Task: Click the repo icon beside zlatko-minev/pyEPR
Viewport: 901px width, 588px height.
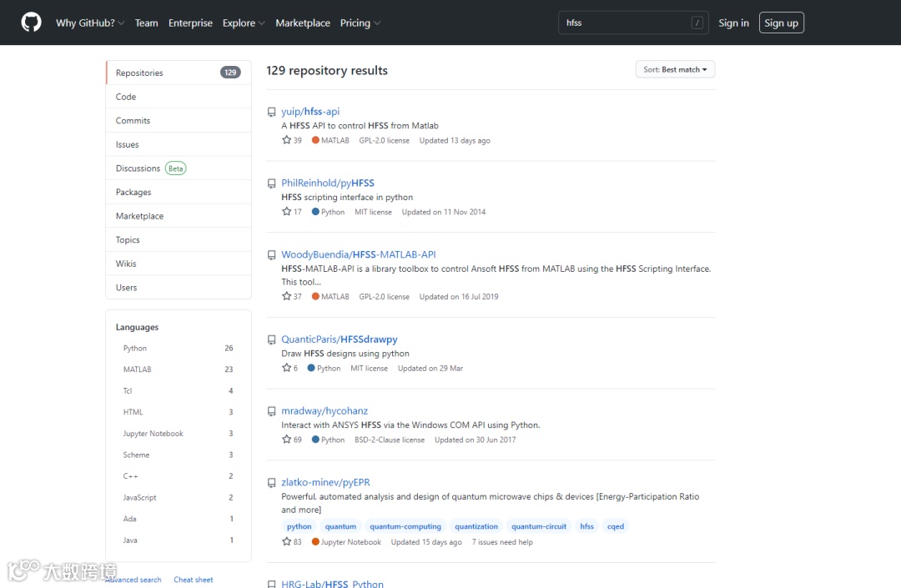Action: point(271,483)
